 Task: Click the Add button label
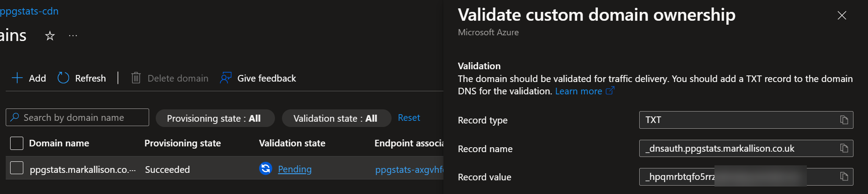point(37,78)
